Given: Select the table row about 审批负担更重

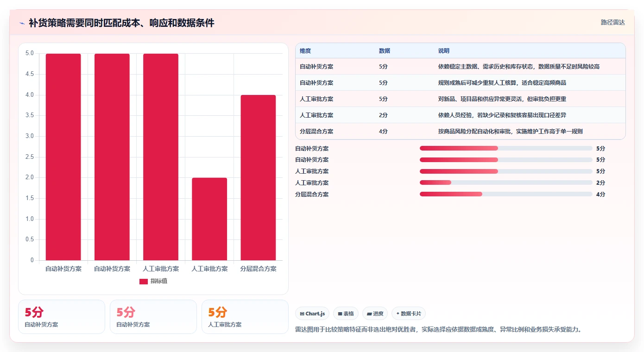Looking at the screenshot, I should click(461, 99).
